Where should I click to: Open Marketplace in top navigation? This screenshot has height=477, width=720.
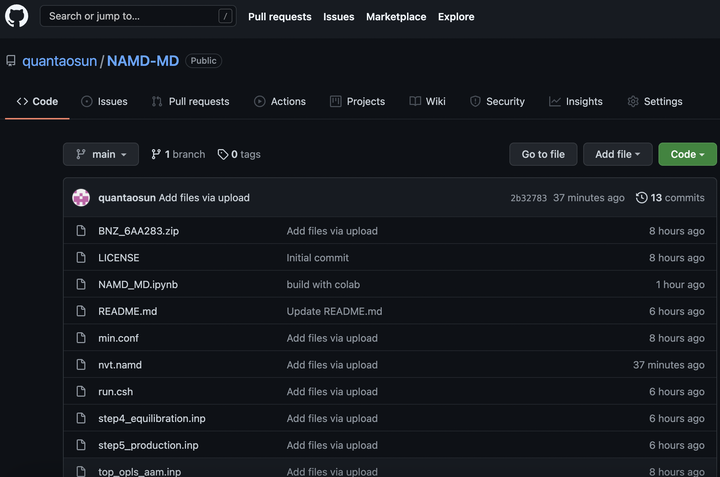point(396,17)
